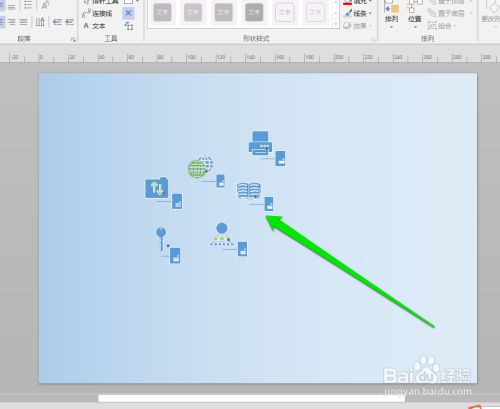Click Send to Back (置于底层)
This screenshot has height=409, width=500.
[x=447, y=13]
